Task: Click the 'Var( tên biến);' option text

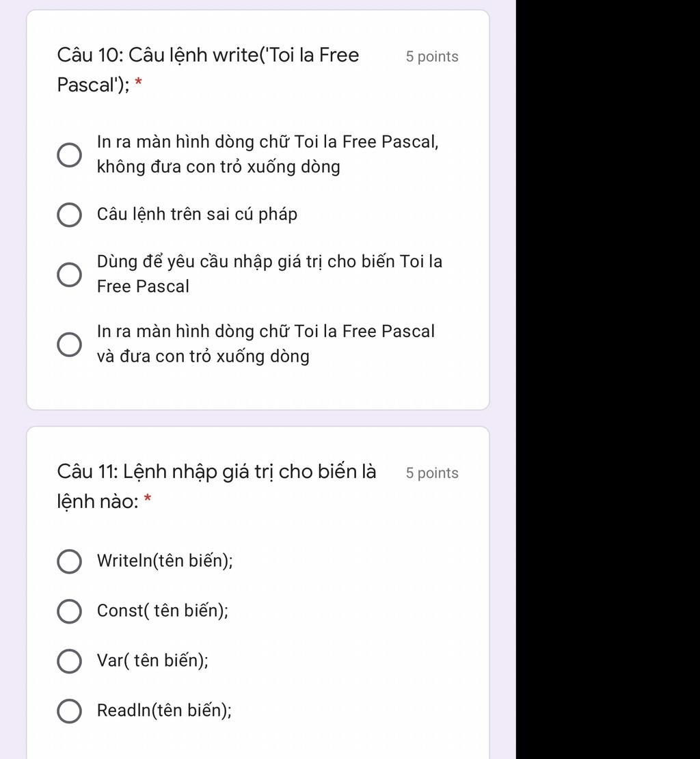Action: click(x=152, y=661)
